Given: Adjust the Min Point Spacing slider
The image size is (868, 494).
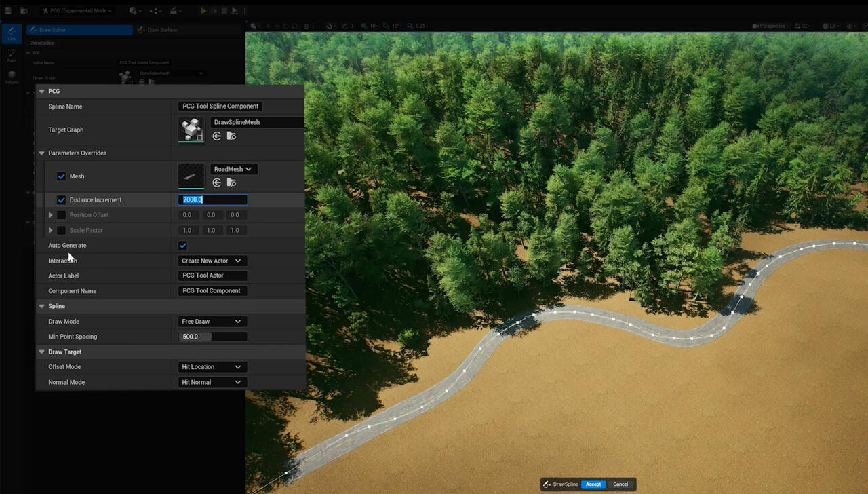Looking at the screenshot, I should pyautogui.click(x=212, y=337).
